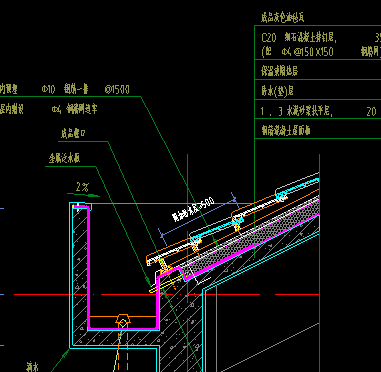Click the cyan tile hook at upper roof
This screenshot has height=372, width=381.
point(281,194)
